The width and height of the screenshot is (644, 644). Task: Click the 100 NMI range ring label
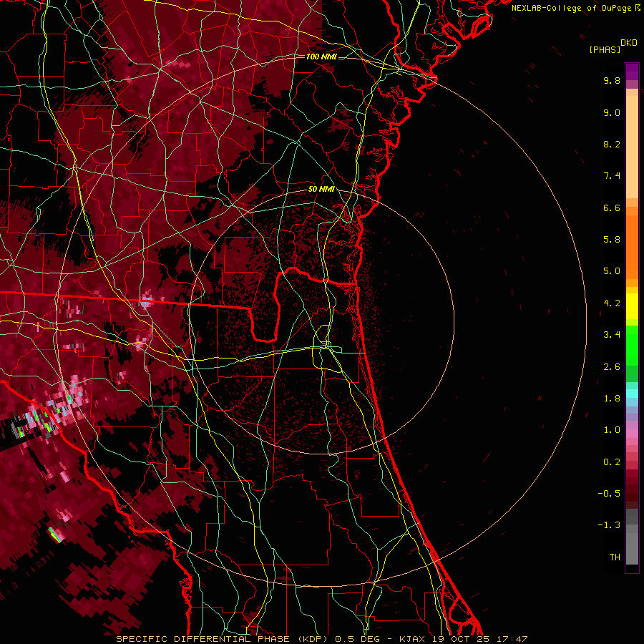click(x=321, y=57)
